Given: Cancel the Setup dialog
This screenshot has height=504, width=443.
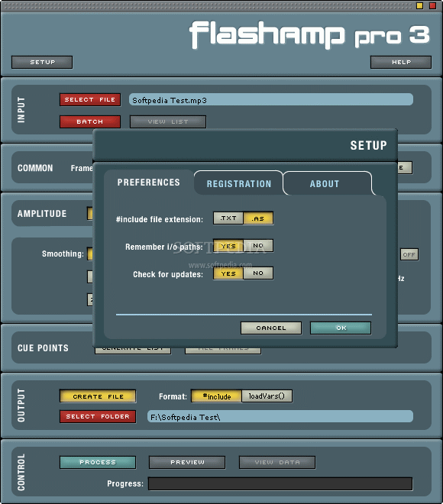Looking at the screenshot, I should coord(271,328).
